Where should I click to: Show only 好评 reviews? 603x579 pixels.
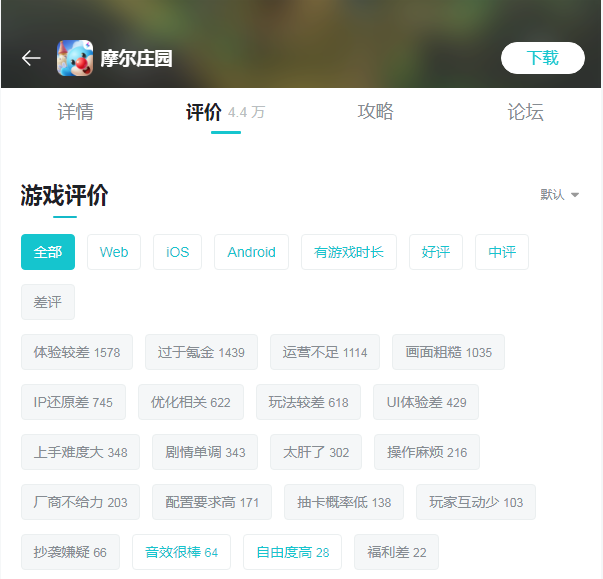coord(436,252)
